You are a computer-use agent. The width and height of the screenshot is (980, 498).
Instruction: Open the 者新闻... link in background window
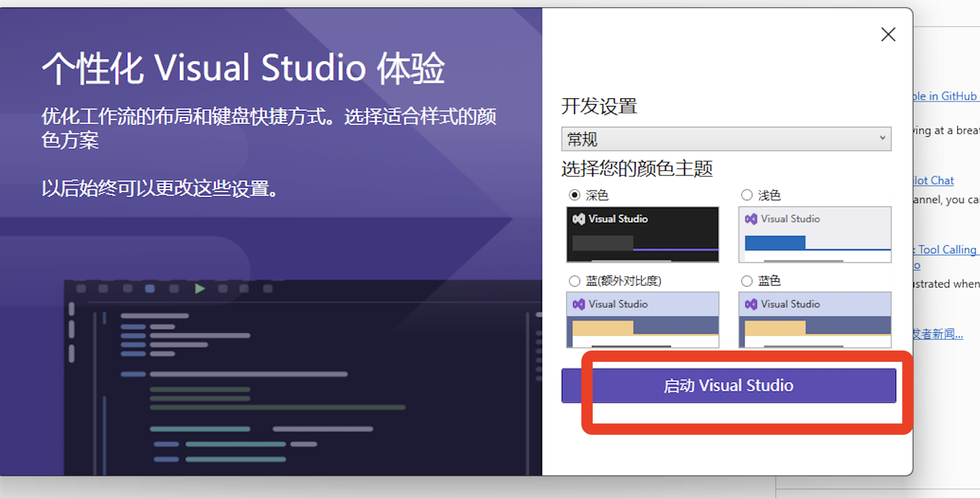[x=938, y=333]
